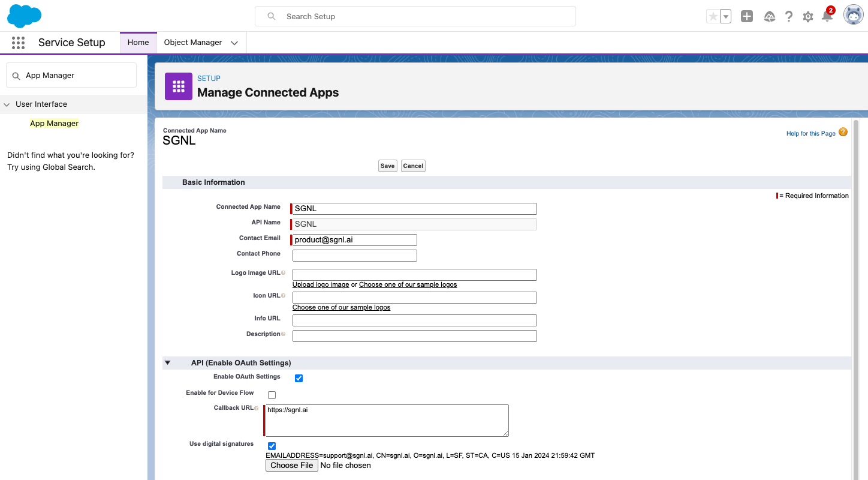The height and width of the screenshot is (480, 868).
Task: Open the user profile avatar
Action: tap(853, 16)
